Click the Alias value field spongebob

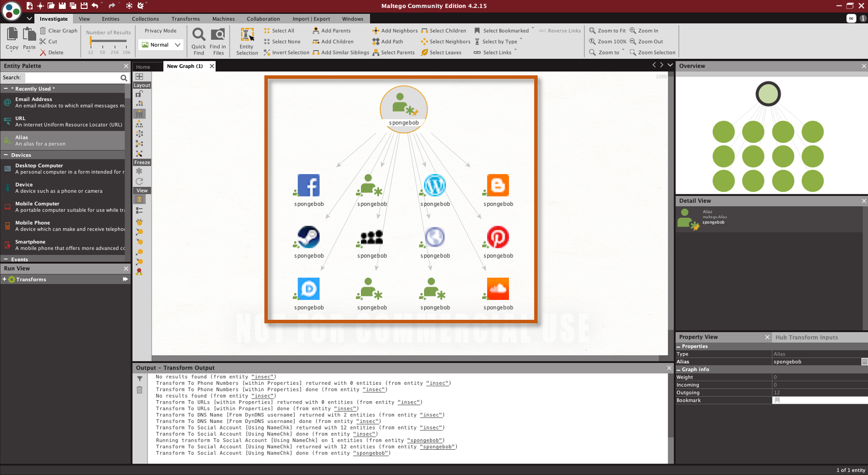[x=816, y=362]
